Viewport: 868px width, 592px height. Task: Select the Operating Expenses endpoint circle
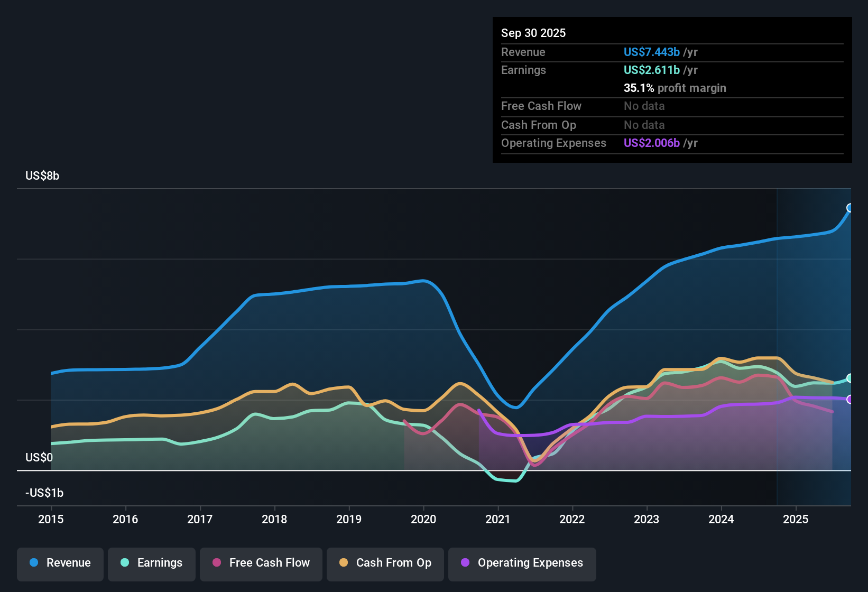pos(850,400)
